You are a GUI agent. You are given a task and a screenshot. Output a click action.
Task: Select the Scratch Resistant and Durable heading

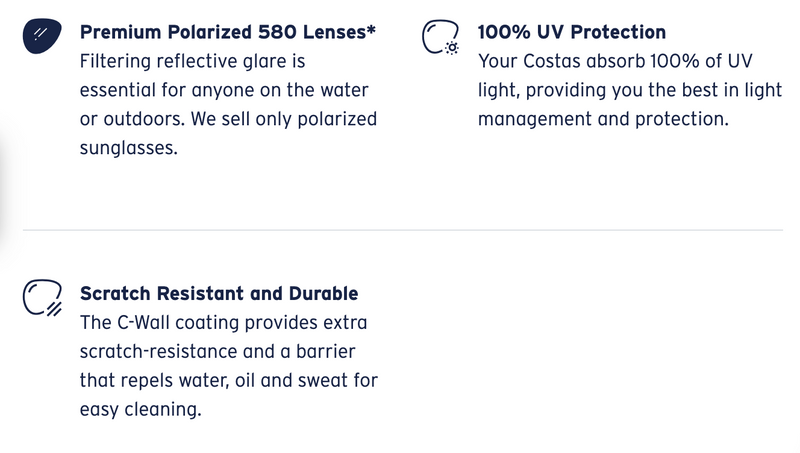click(x=219, y=294)
